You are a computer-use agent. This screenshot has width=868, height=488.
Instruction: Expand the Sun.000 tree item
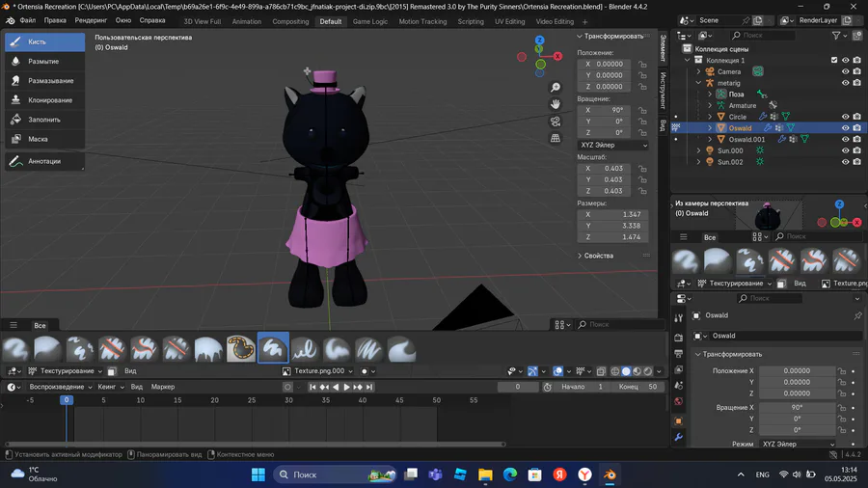click(x=698, y=150)
